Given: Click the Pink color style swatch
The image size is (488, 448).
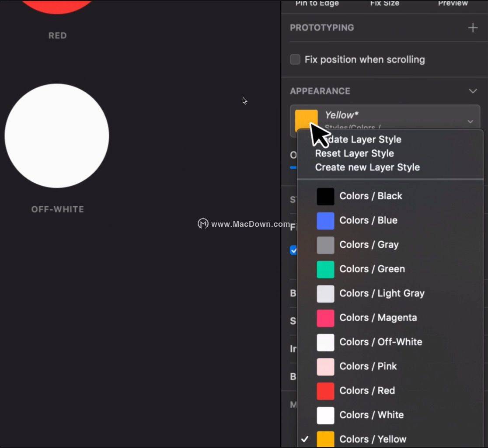Looking at the screenshot, I should pos(325,367).
